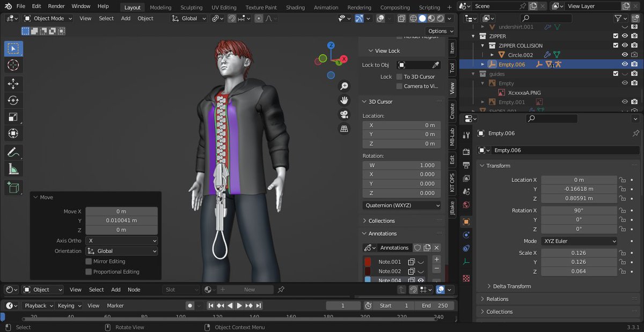Screen dimensions: 644x332
Task: Select the Add Cube tool
Action: pyautogui.click(x=13, y=187)
